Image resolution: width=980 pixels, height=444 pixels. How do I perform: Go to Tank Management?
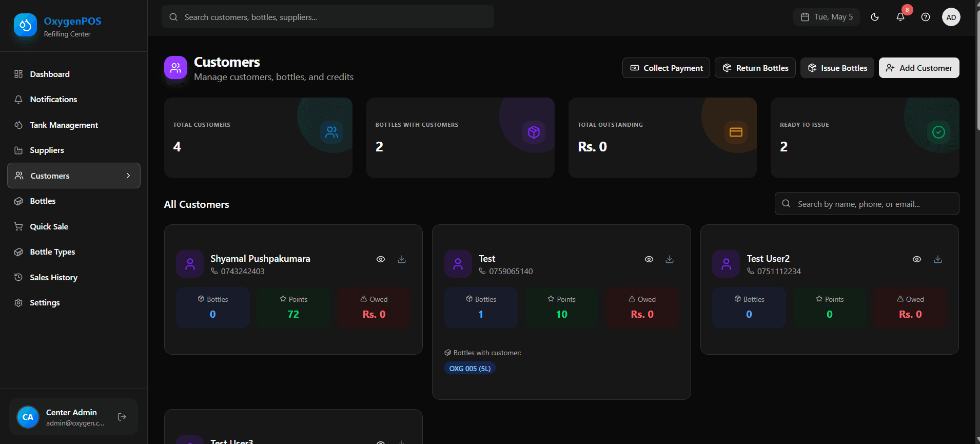coord(74,125)
